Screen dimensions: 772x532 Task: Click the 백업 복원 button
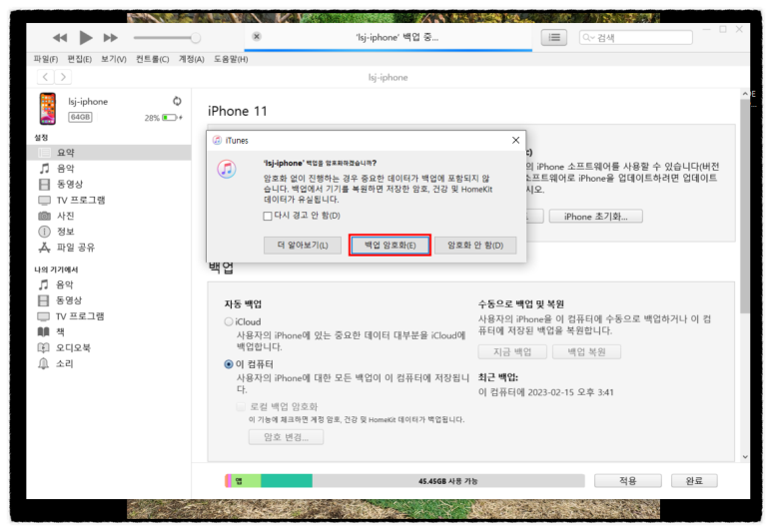586,352
